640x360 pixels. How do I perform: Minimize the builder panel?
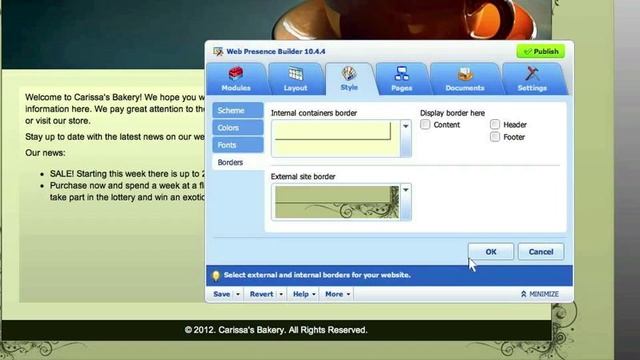coord(540,294)
